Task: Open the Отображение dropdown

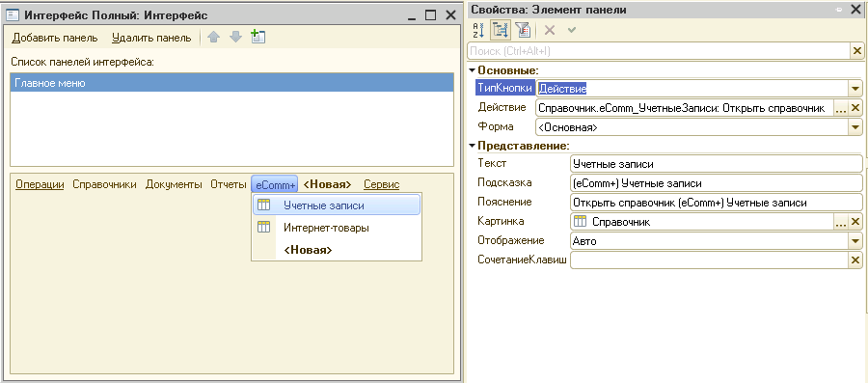Action: (855, 241)
